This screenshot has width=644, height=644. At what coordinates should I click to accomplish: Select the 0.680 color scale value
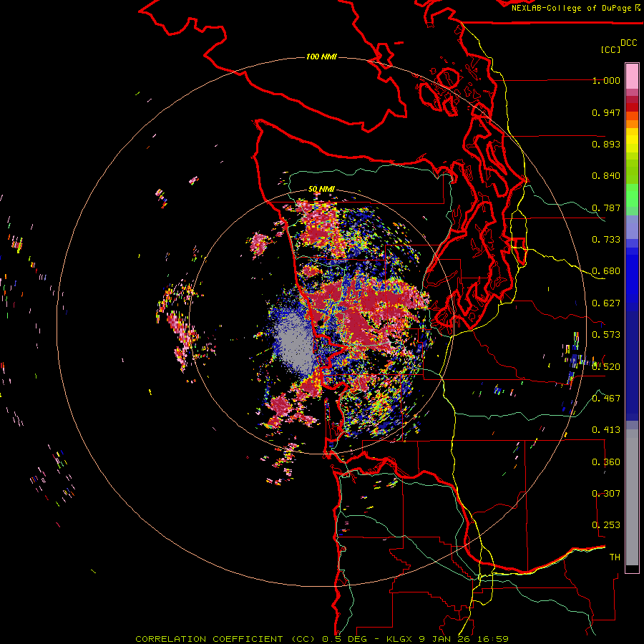[606, 271]
